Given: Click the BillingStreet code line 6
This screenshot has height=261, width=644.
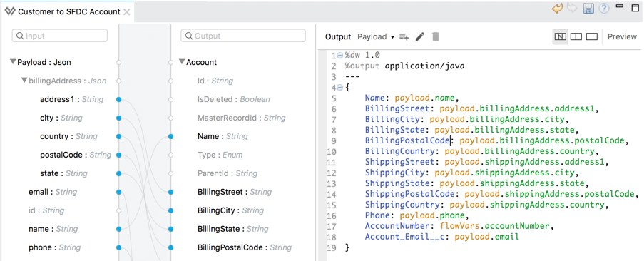Looking at the screenshot, I should (482, 108).
